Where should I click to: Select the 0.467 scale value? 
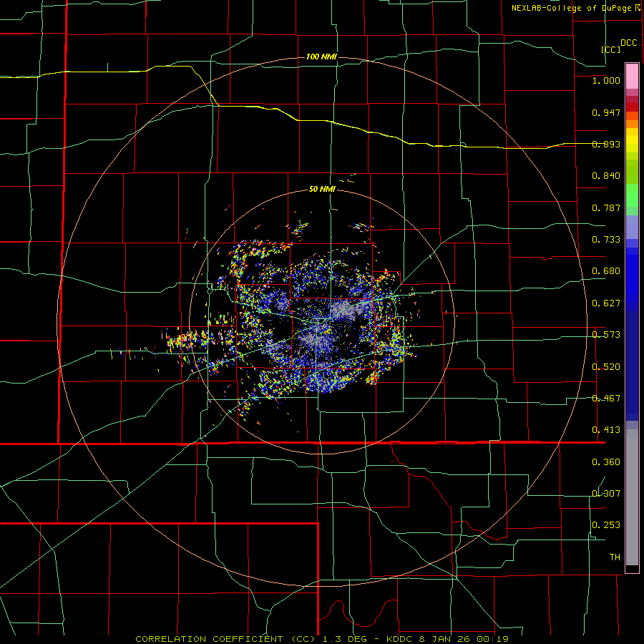[x=606, y=399]
